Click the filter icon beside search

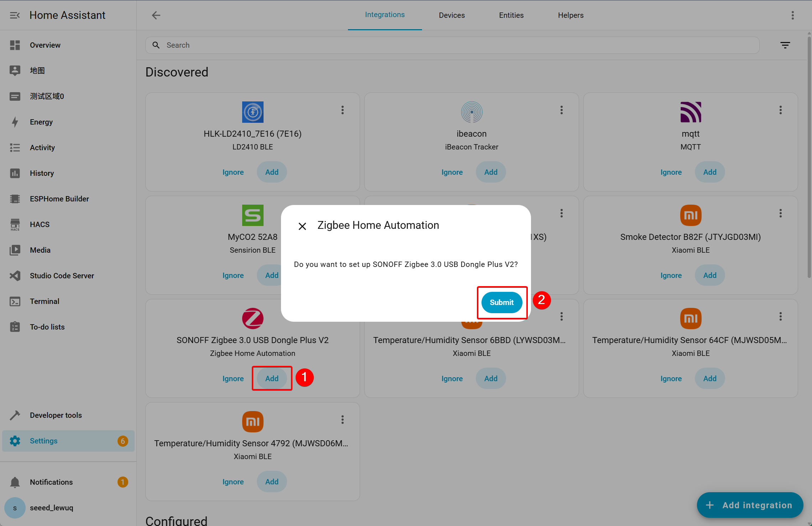[785, 45]
